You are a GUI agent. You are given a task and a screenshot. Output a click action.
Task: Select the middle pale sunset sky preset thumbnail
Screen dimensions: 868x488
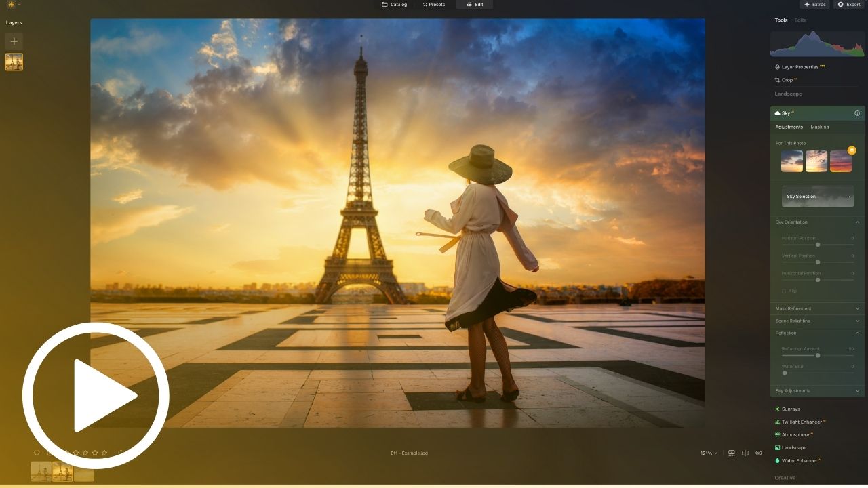coord(816,161)
